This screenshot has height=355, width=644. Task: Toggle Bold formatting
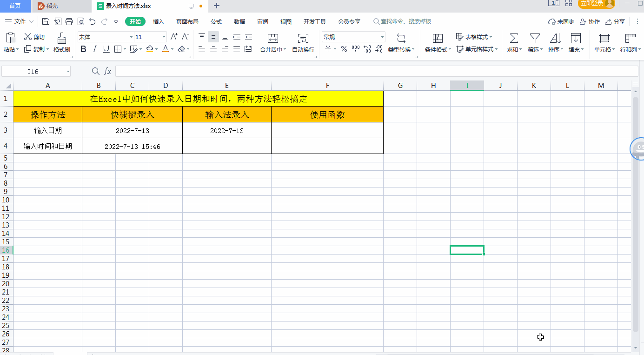[83, 49]
